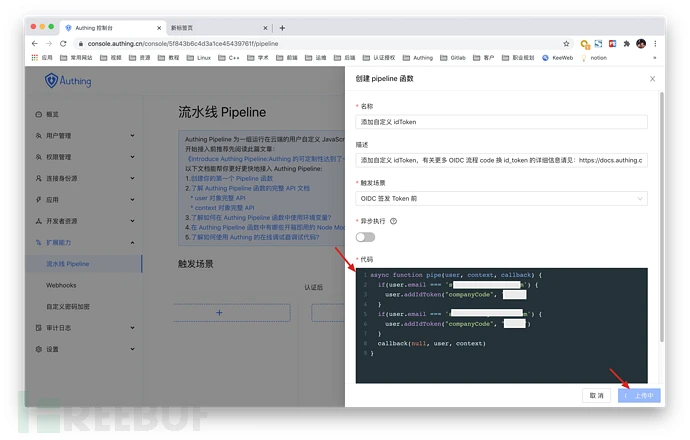
Task: Toggle the 异步执行 switch
Action: point(365,237)
